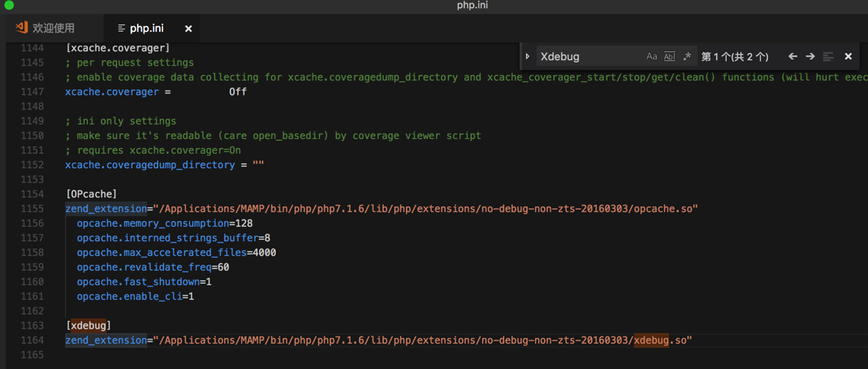This screenshot has height=369, width=868.
Task: Click match count text 第 1 个(共 2 个)
Action: 735,57
